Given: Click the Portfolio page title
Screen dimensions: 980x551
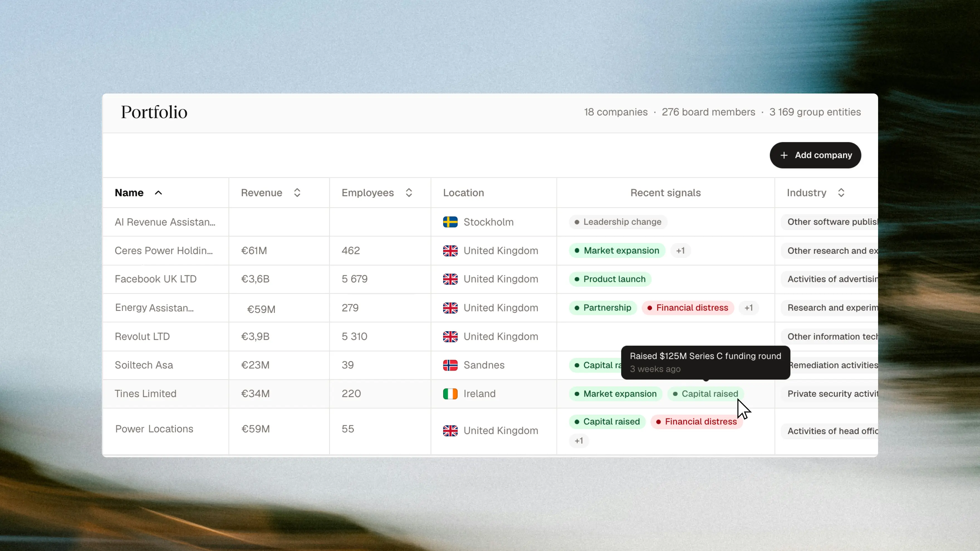Looking at the screenshot, I should 154,112.
